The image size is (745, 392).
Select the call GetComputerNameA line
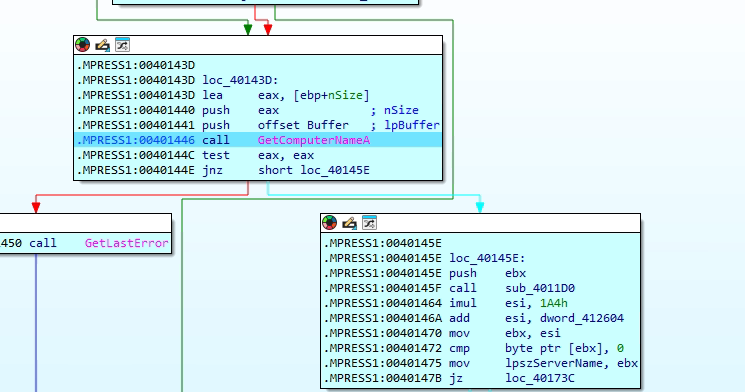click(x=258, y=140)
